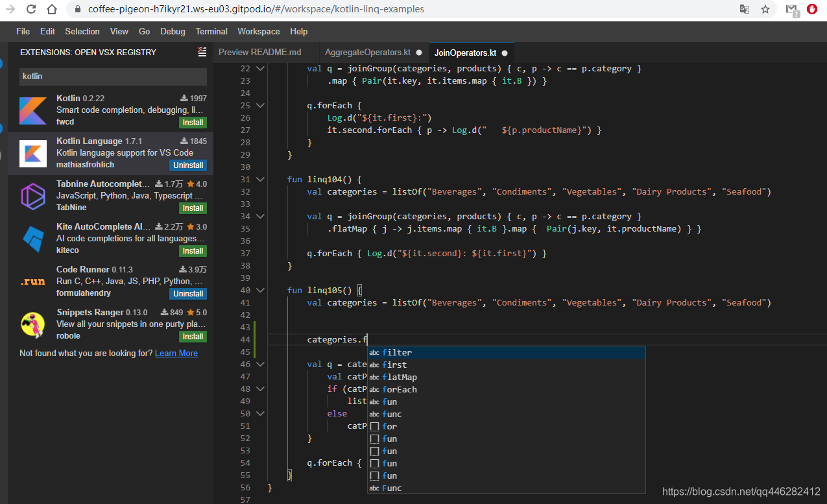Click the browser address bar URL
The image size is (827, 504).
256,9
